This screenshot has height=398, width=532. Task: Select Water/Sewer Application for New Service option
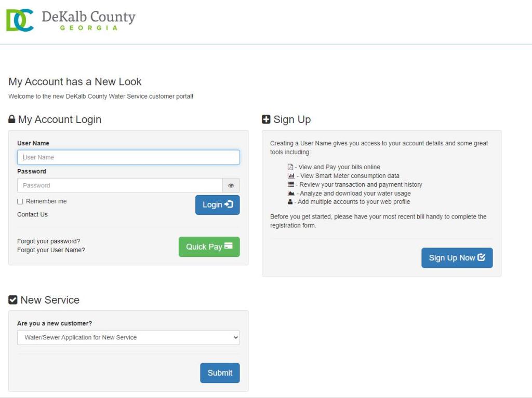pos(128,337)
